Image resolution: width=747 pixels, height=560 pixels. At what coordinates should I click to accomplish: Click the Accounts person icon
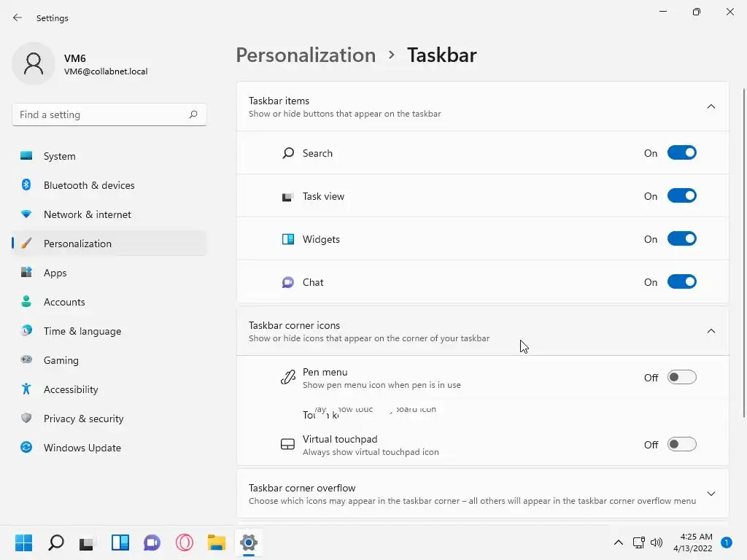[x=26, y=301]
